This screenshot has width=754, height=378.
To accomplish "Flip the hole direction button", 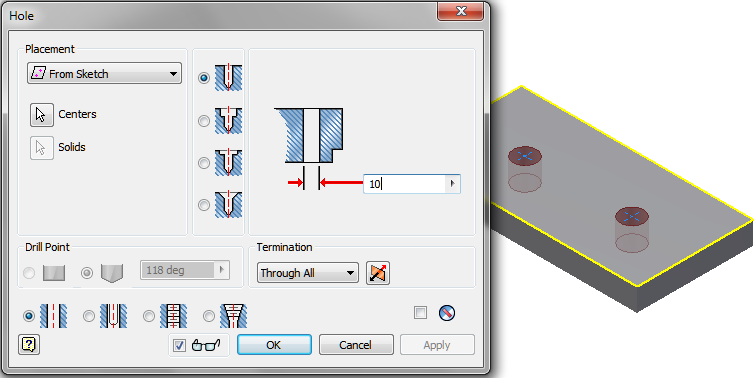I will click(378, 273).
